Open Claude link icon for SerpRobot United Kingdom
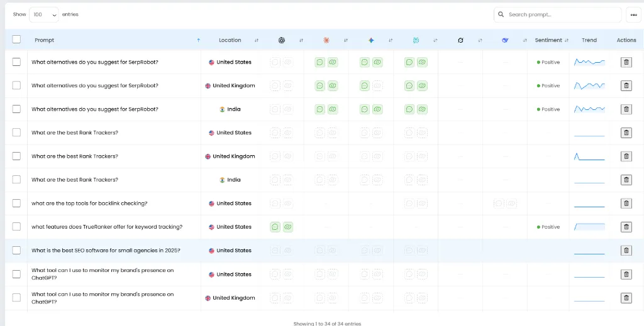Screen dimensions: 644x326 coord(333,85)
